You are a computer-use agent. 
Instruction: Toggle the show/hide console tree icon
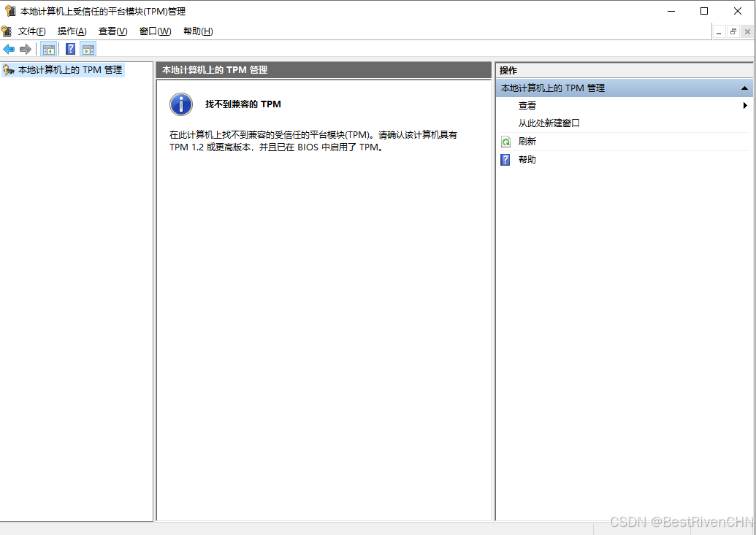click(49, 49)
